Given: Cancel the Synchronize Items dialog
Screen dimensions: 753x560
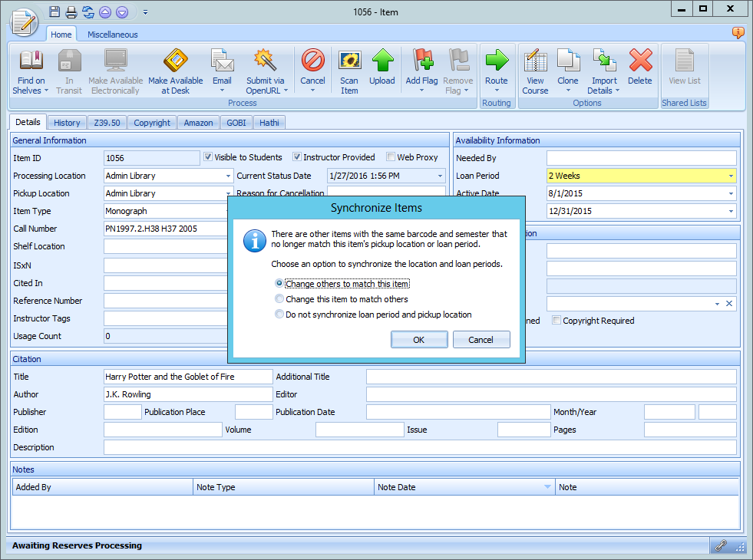Looking at the screenshot, I should (x=481, y=339).
